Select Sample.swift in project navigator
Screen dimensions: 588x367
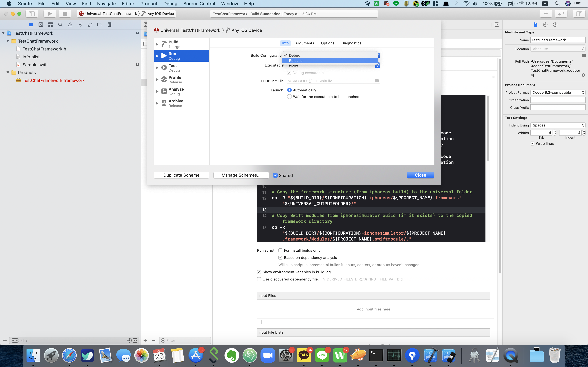coord(35,65)
